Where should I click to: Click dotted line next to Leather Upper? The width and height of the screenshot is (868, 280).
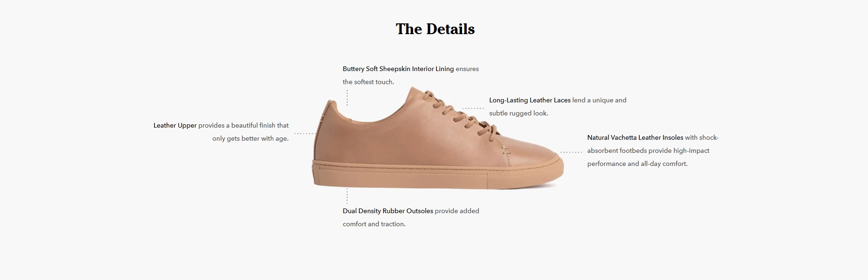click(x=305, y=134)
